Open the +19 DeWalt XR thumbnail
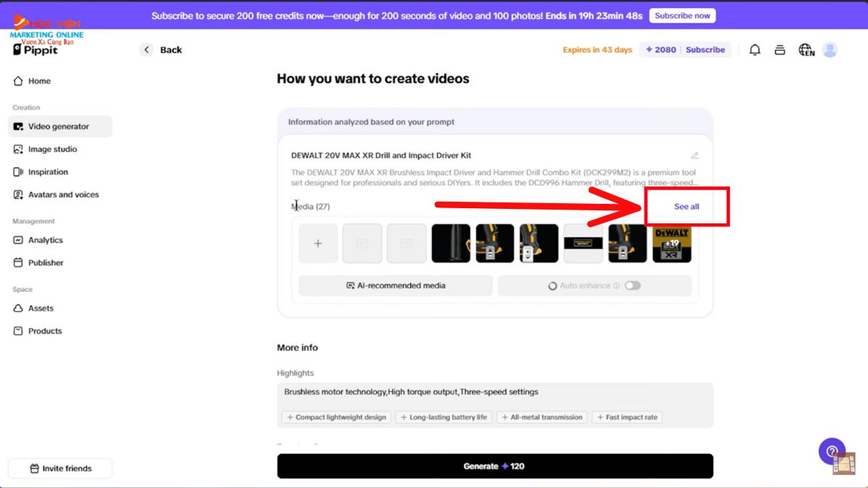Image resolution: width=868 pixels, height=488 pixels. (672, 244)
